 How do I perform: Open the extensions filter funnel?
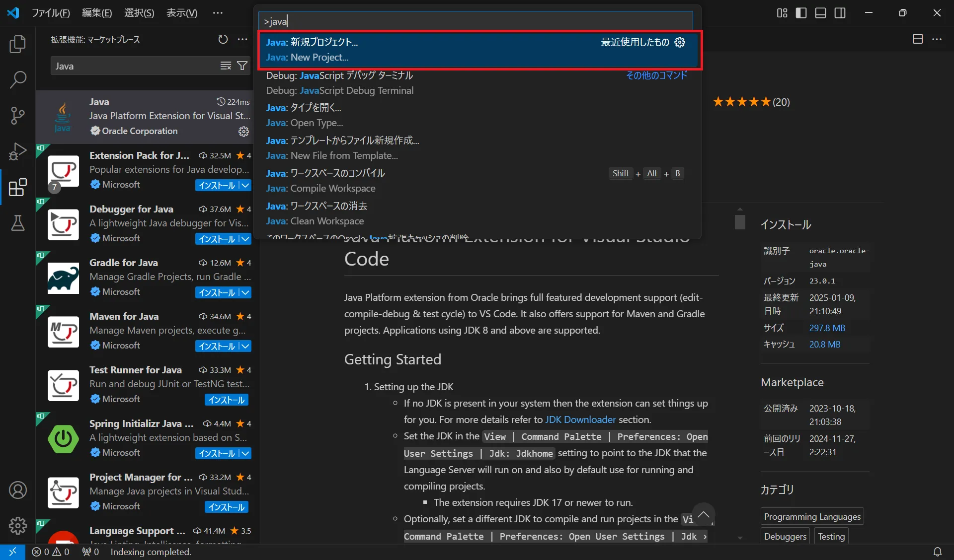click(x=242, y=66)
